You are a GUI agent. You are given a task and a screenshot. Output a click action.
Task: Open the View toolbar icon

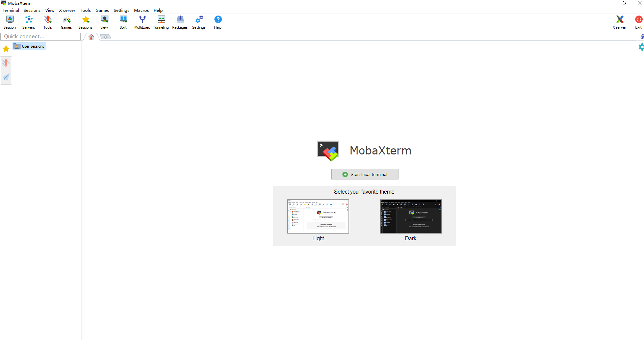tap(104, 22)
